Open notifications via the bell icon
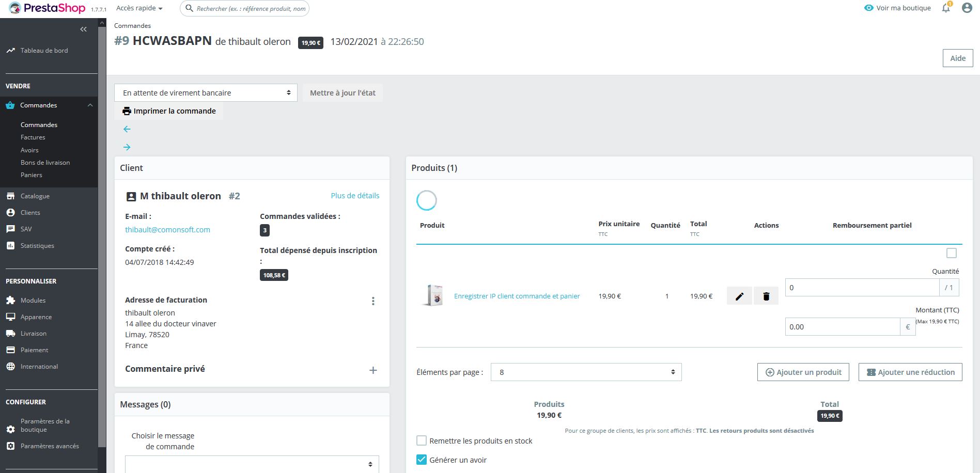The image size is (980, 473). (946, 8)
